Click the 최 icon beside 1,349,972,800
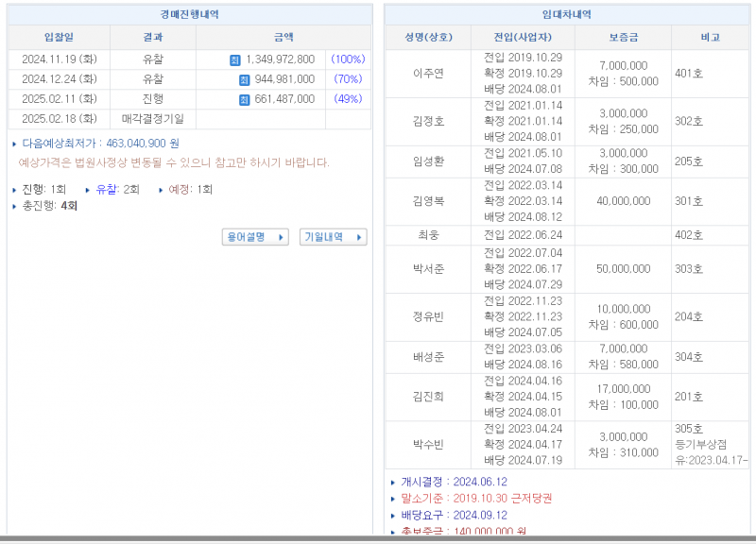 coord(234,59)
